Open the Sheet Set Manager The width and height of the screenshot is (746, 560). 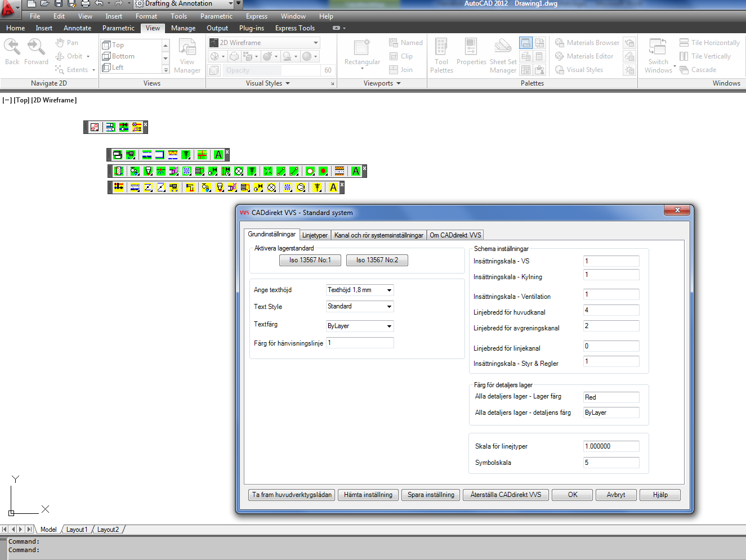point(503,55)
